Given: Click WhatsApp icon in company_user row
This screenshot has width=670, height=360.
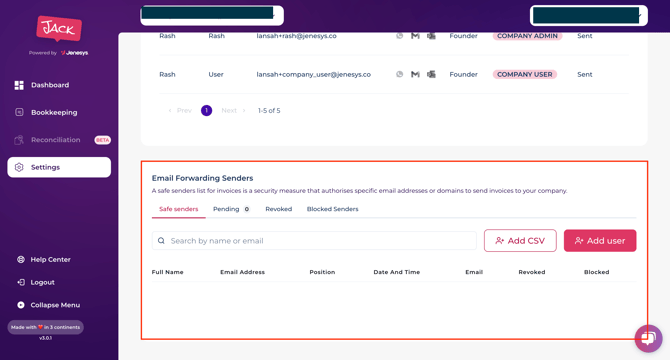Looking at the screenshot, I should [399, 74].
